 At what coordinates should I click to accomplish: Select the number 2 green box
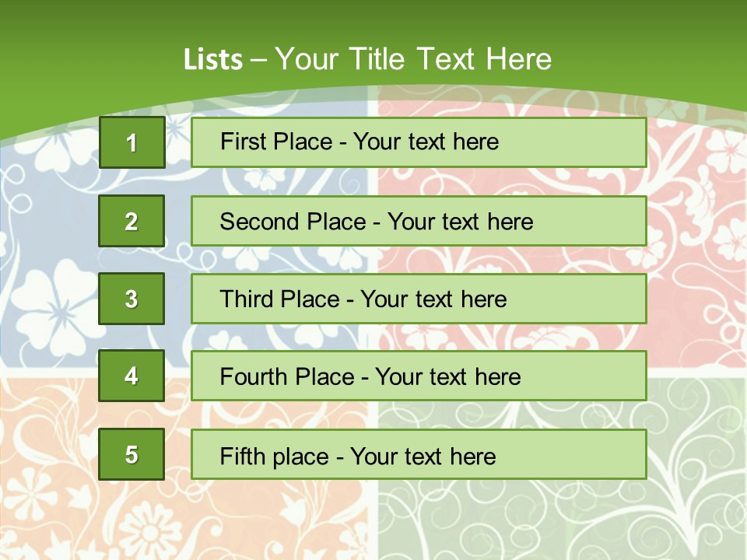coord(132,221)
